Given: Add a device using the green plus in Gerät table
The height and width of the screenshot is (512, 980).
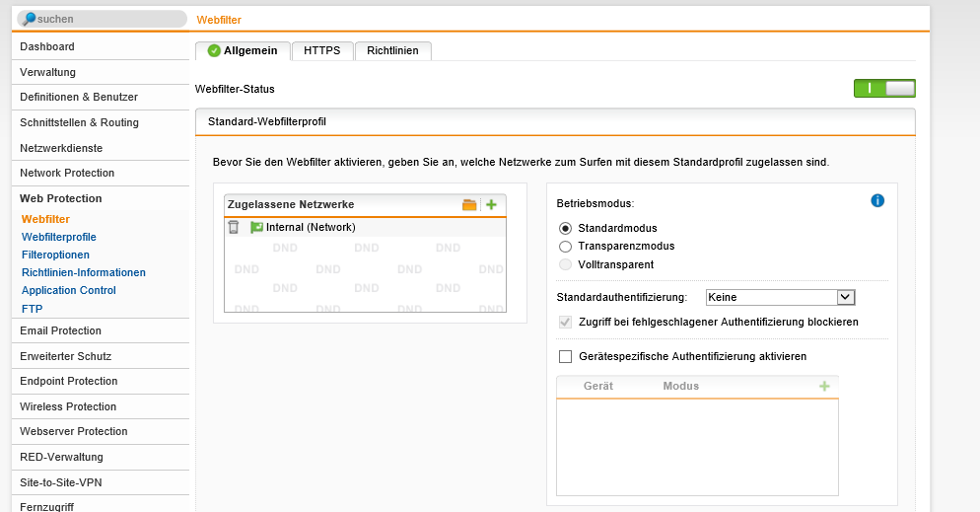Looking at the screenshot, I should 824,386.
